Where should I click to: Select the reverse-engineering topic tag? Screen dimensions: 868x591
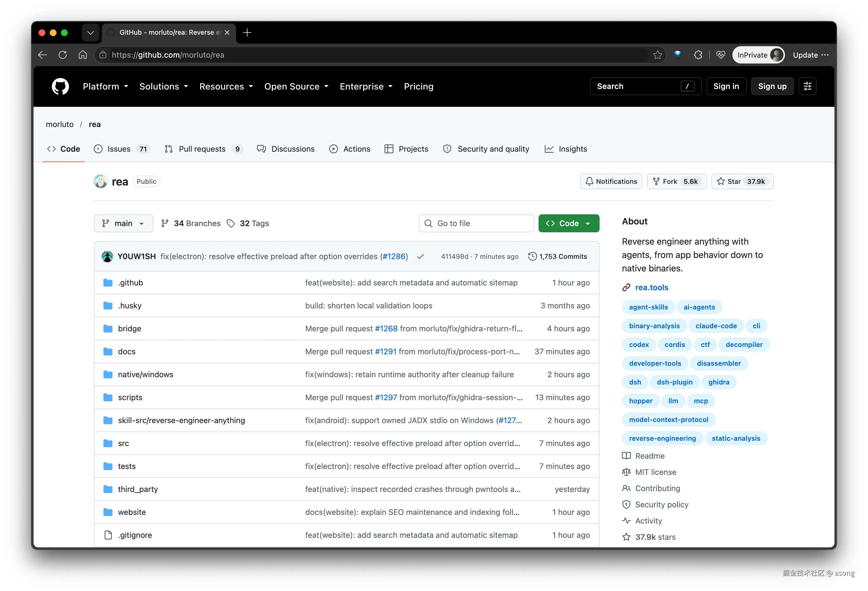tap(662, 438)
